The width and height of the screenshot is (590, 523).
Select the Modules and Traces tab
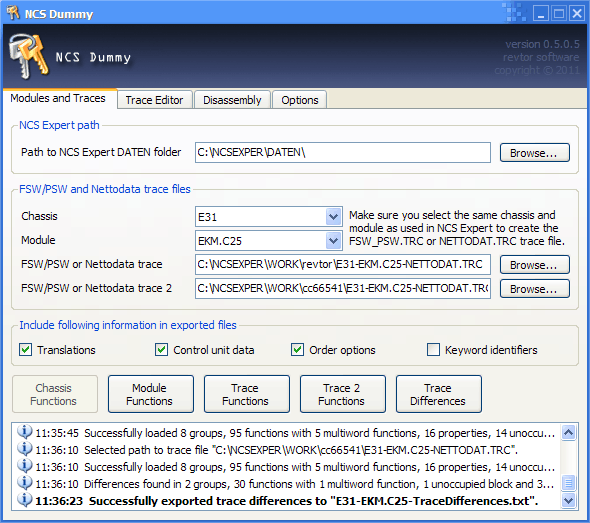coord(59,99)
